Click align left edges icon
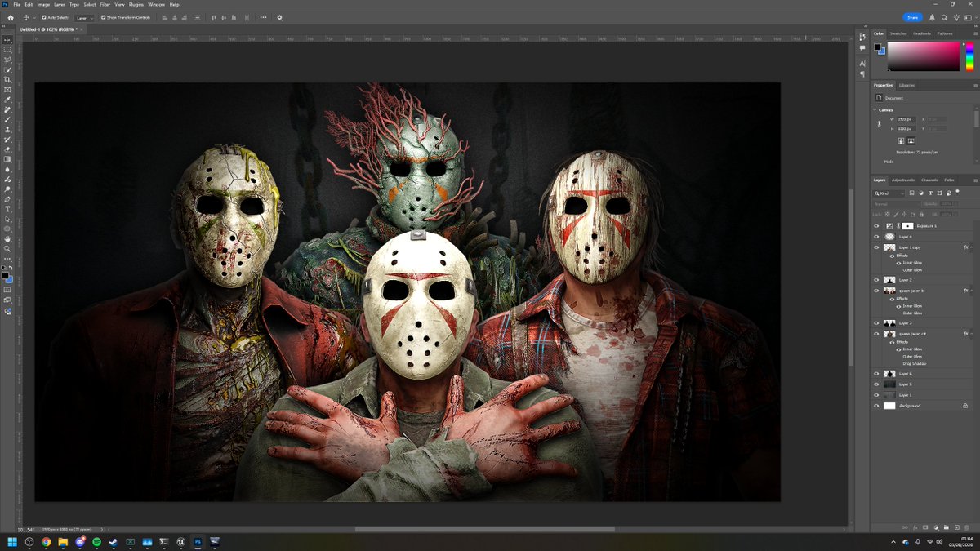 (x=163, y=17)
